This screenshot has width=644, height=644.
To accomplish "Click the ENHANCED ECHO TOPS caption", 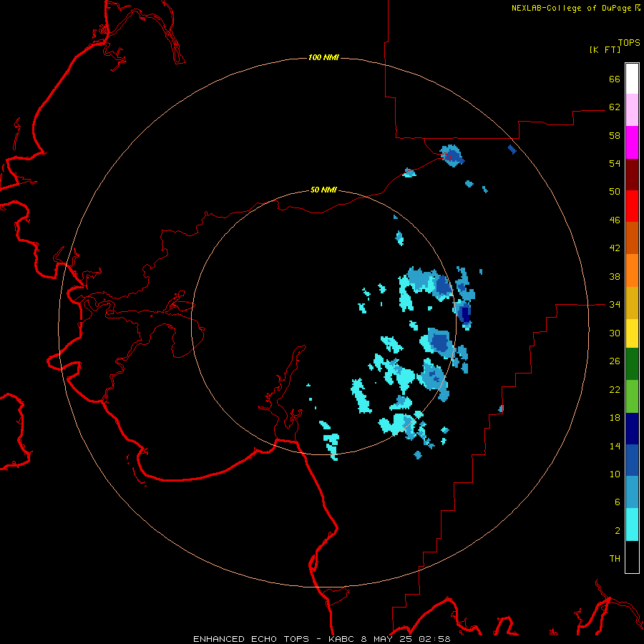I will point(251,639).
